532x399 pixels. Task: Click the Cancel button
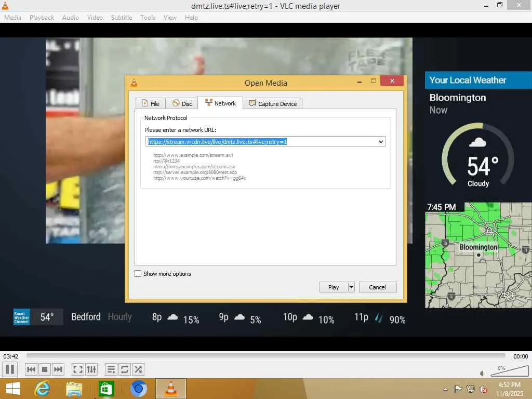click(377, 287)
